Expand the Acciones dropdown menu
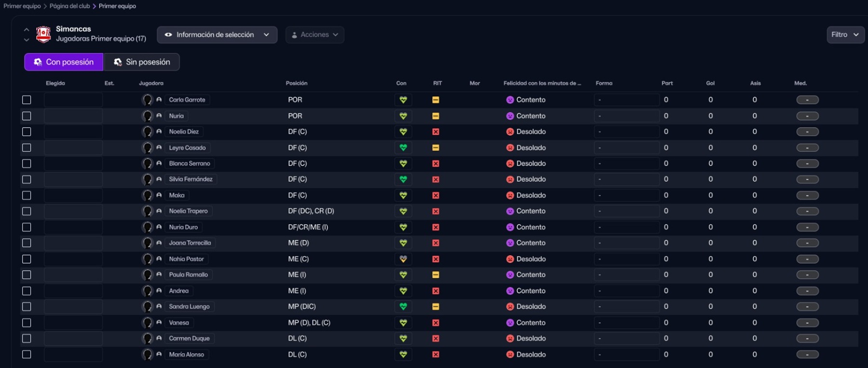This screenshot has height=368, width=868. tap(315, 35)
